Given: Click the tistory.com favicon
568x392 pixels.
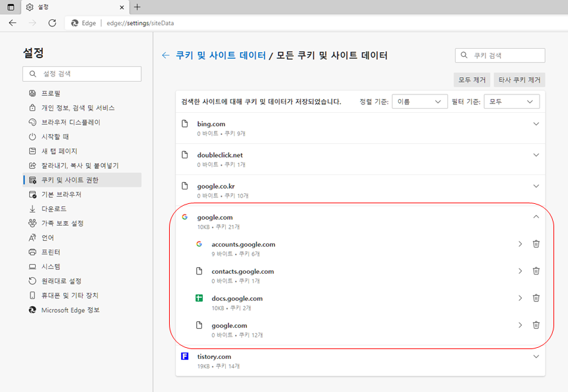Looking at the screenshot, I should point(185,356).
